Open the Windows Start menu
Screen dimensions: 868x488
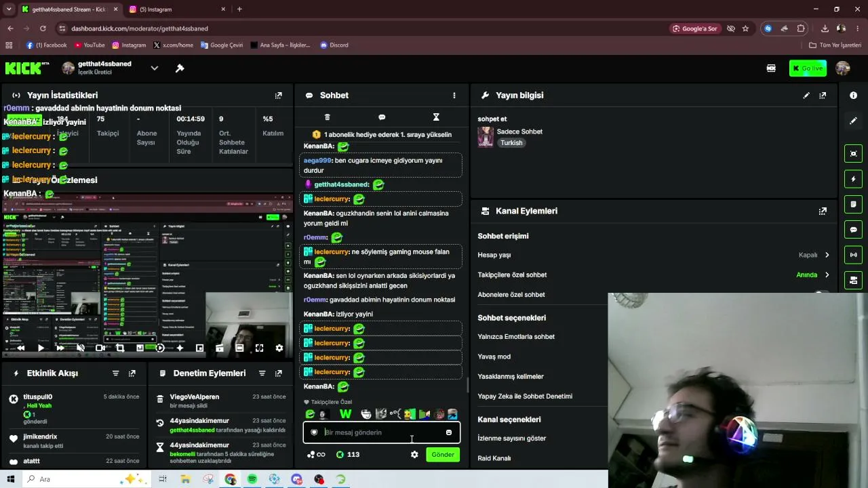(x=11, y=479)
